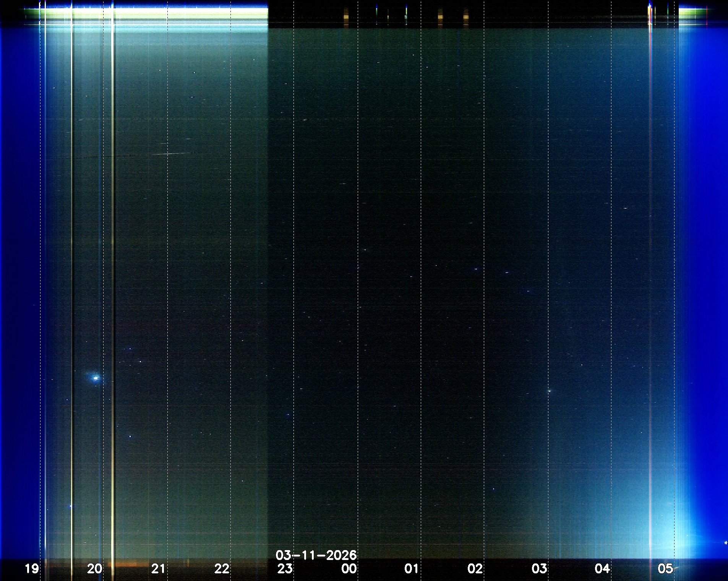728x581 pixels.
Task: Click the 01 hour label
Action: coord(412,569)
